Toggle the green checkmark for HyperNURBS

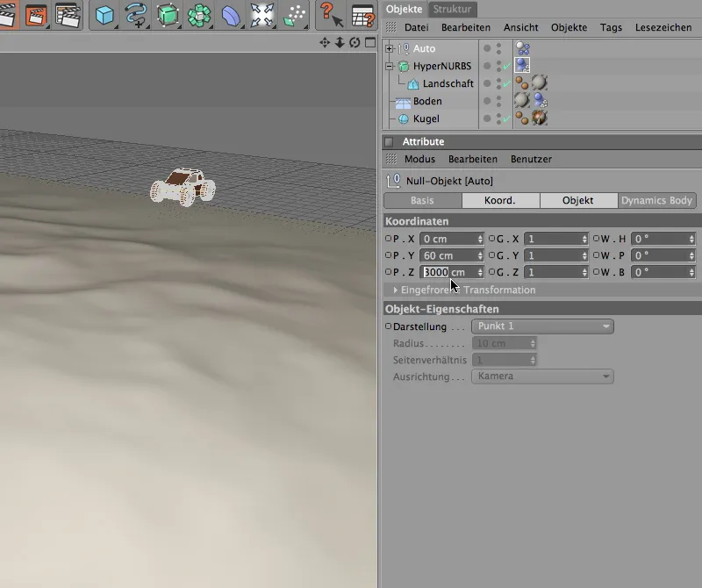(506, 66)
